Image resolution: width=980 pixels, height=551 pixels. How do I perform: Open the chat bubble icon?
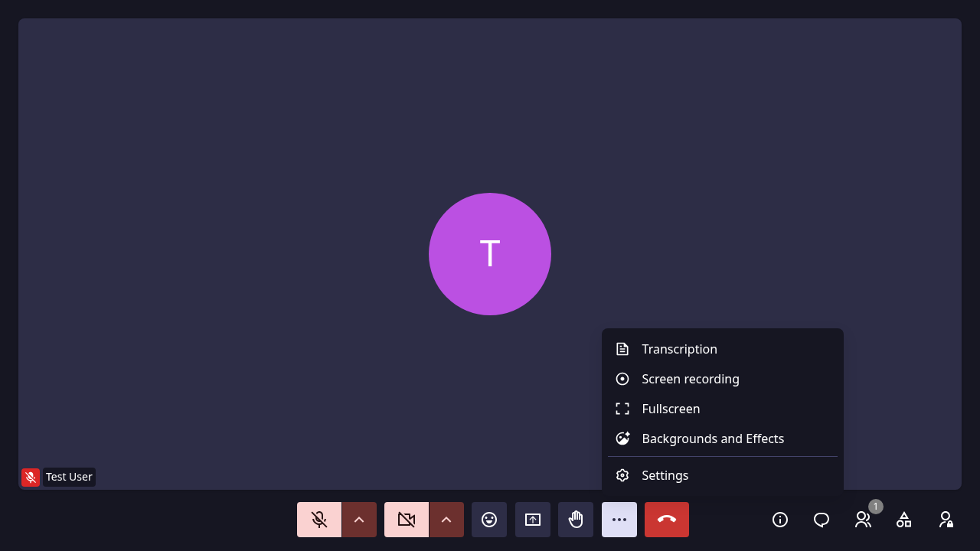point(822,520)
